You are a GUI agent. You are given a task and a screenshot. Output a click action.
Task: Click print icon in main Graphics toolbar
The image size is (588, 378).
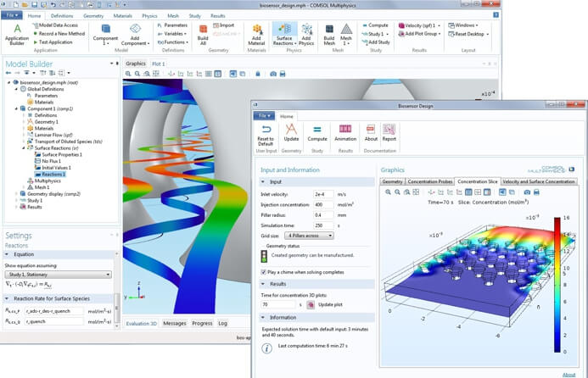click(x=283, y=74)
